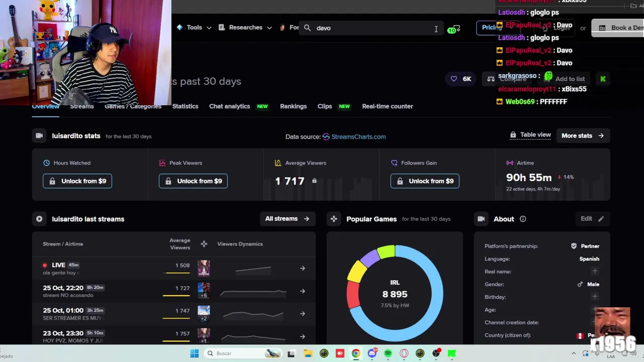Click the 'Airtime' stat label
The width and height of the screenshot is (644, 362).
point(525,163)
